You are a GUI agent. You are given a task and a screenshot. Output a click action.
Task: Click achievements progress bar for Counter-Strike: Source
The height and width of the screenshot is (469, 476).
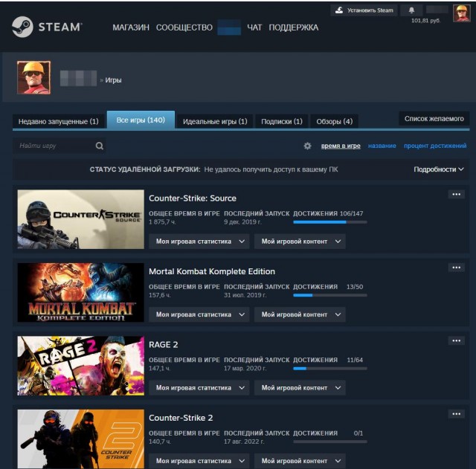pos(330,222)
